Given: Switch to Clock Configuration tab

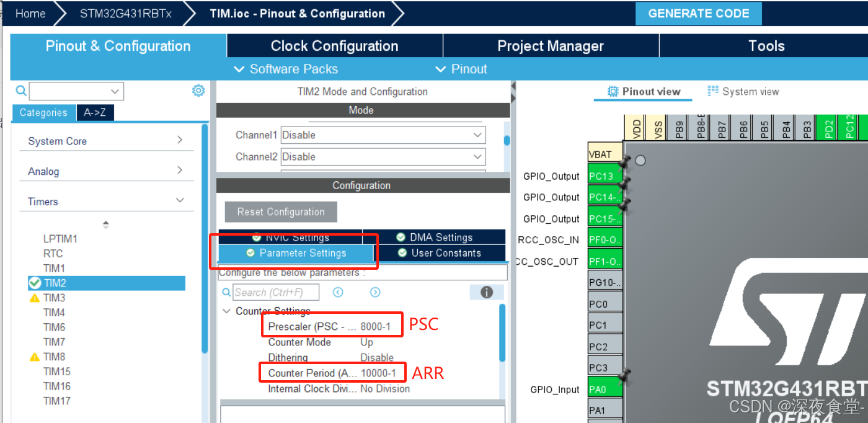Looking at the screenshot, I should pyautogui.click(x=334, y=46).
